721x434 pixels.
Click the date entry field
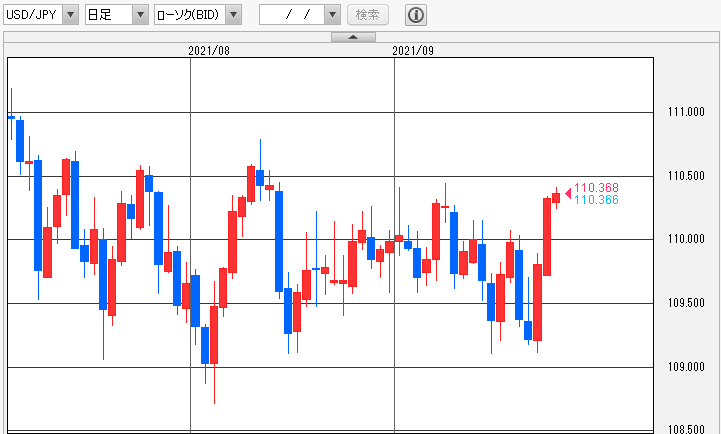292,15
